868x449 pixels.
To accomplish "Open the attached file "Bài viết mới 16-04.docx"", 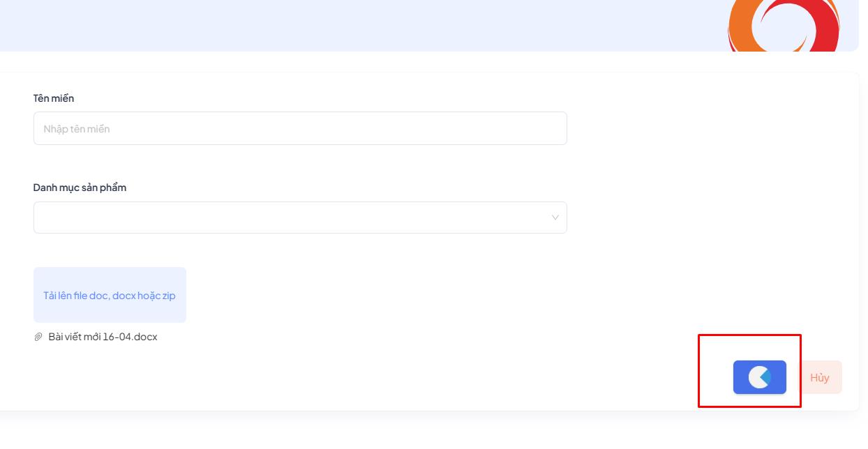I will (x=103, y=337).
